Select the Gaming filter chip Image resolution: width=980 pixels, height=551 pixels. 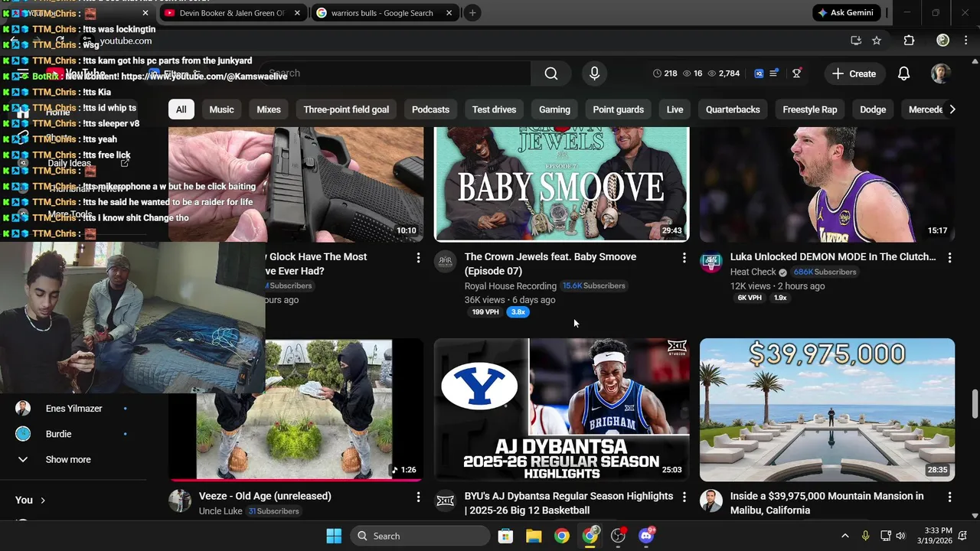(x=554, y=109)
